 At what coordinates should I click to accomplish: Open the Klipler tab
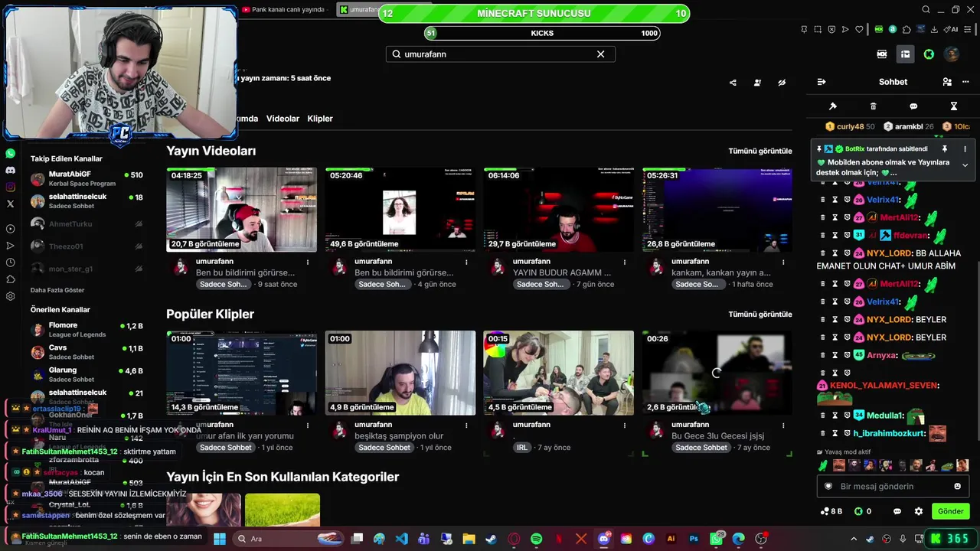click(320, 119)
